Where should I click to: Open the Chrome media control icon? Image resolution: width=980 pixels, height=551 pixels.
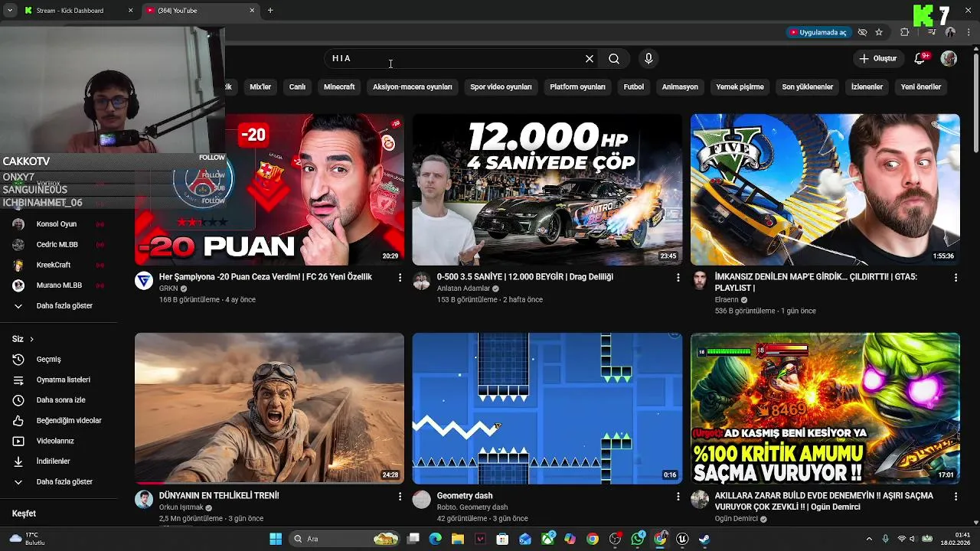(x=932, y=32)
